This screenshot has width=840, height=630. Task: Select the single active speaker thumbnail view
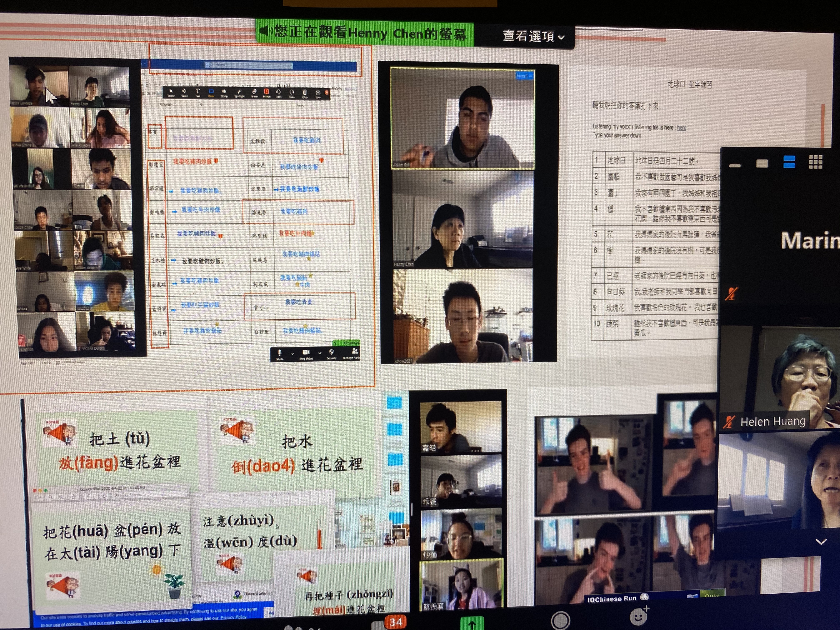pyautogui.click(x=762, y=163)
